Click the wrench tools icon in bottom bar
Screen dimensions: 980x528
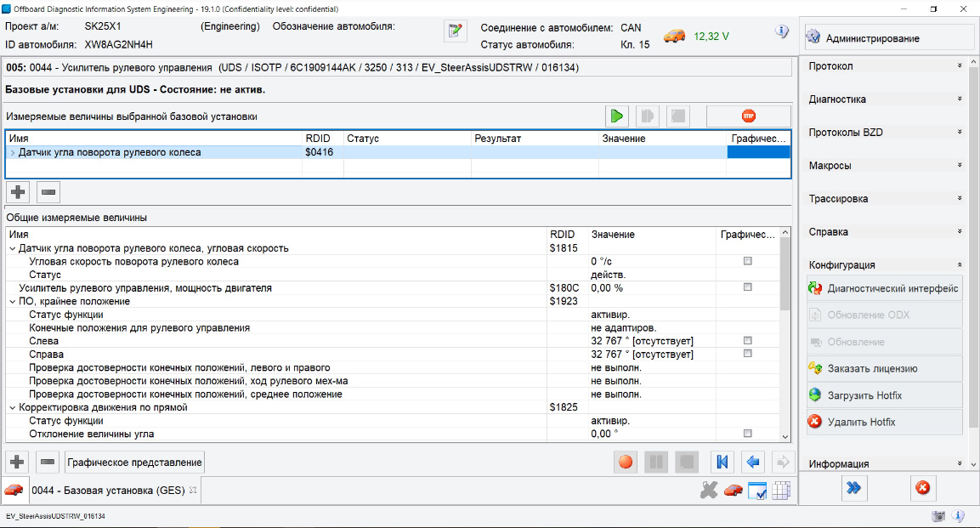709,491
